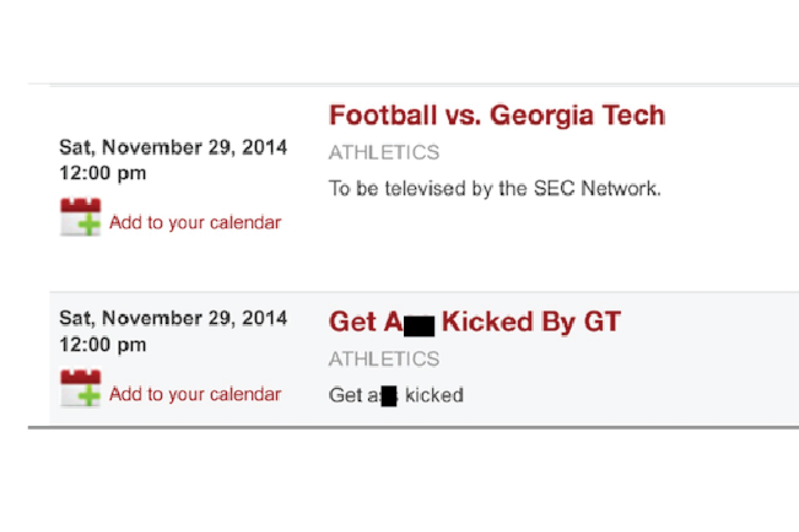Select ATHLETICS category under Football vs. Georgia Tech

pos(384,152)
